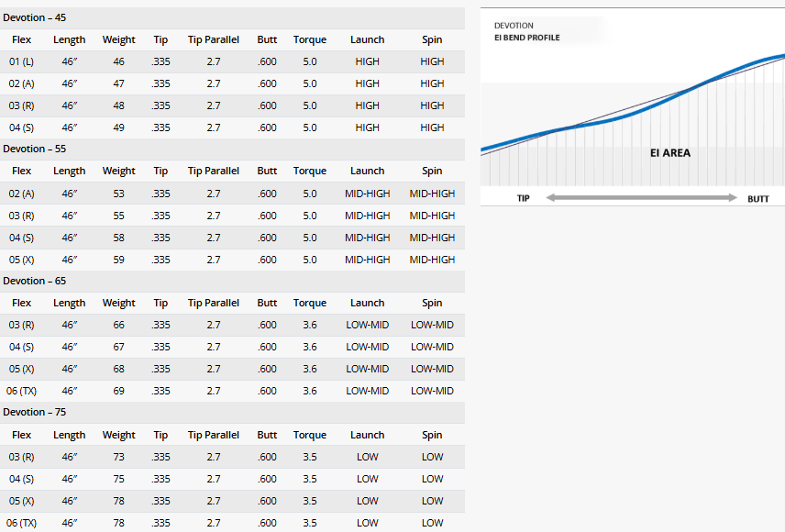Click tip .335 in the weight 55 row
Viewport: 785px width, 532px height.
[x=160, y=216]
